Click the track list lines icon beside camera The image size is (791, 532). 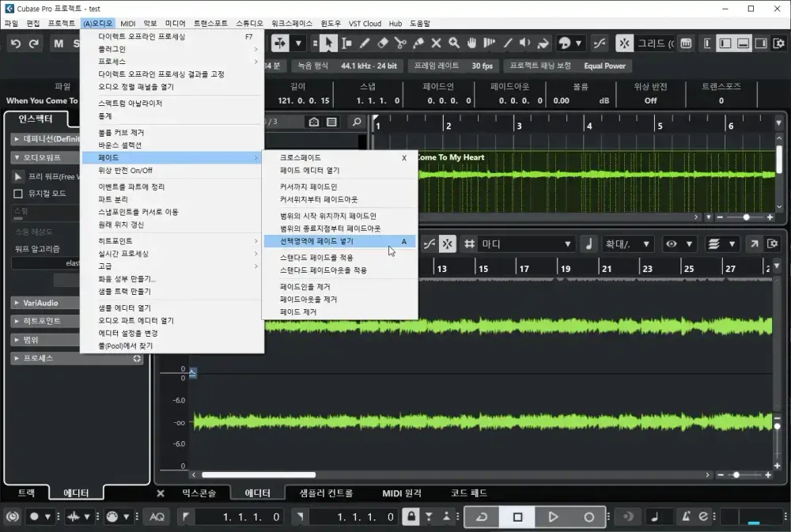pyautogui.click(x=331, y=122)
